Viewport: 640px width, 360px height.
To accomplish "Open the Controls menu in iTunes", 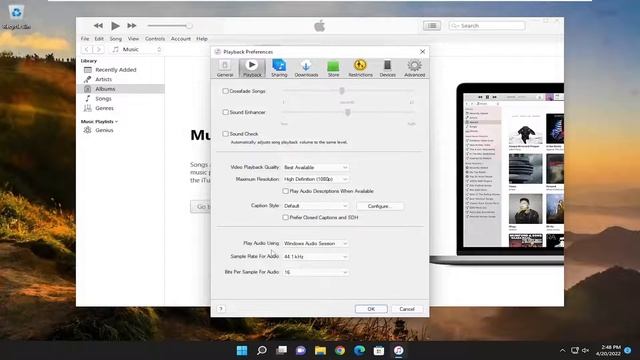I will tap(155, 39).
